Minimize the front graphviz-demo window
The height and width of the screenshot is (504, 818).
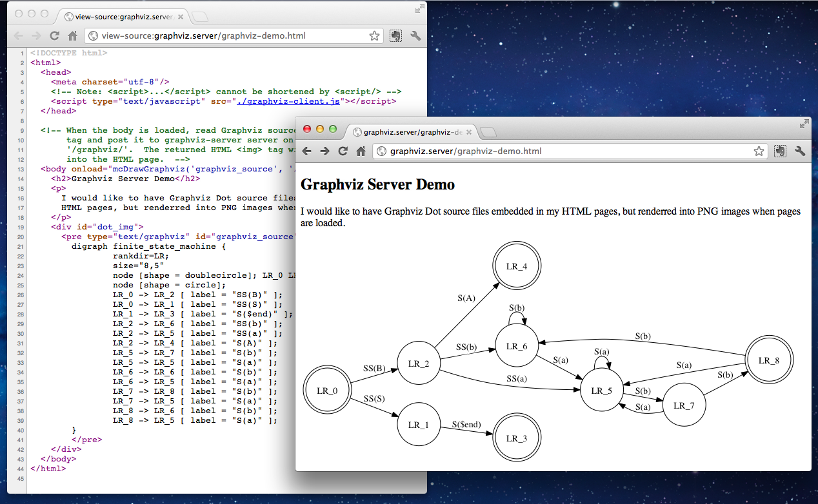[320, 129]
